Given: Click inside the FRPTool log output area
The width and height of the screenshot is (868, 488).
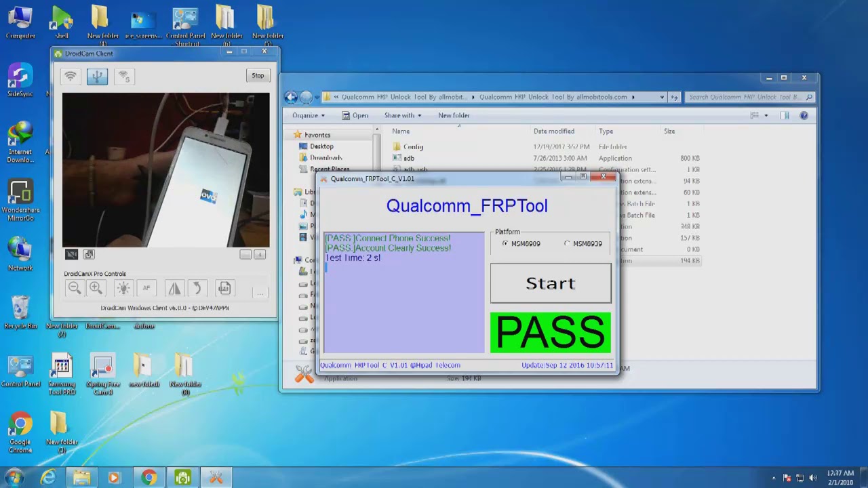Looking at the screenshot, I should tap(404, 292).
